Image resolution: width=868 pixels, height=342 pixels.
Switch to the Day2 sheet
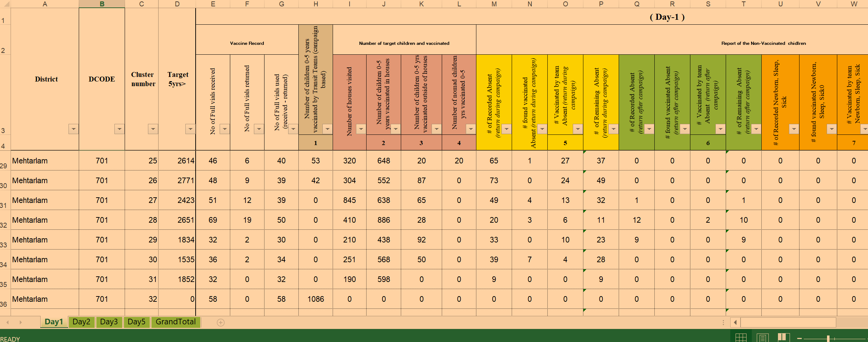coord(82,322)
